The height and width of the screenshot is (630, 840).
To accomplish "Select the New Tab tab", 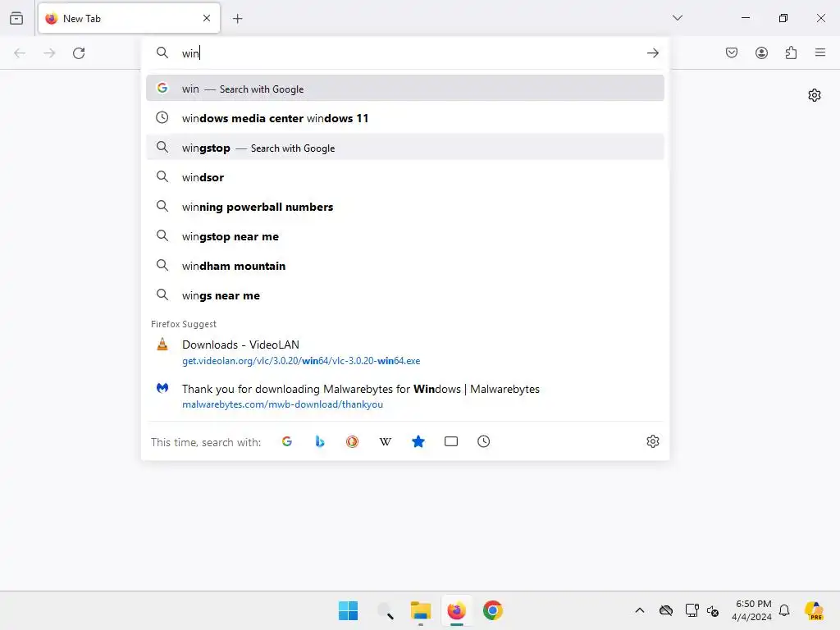I will (129, 18).
